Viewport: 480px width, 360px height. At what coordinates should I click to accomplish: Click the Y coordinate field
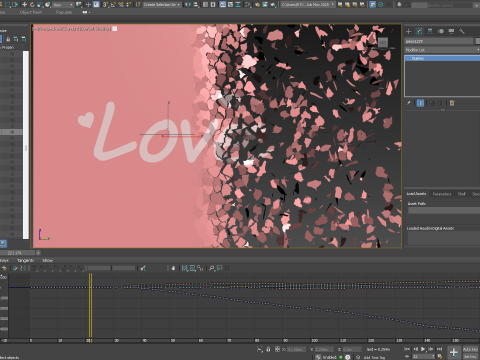click(x=324, y=349)
